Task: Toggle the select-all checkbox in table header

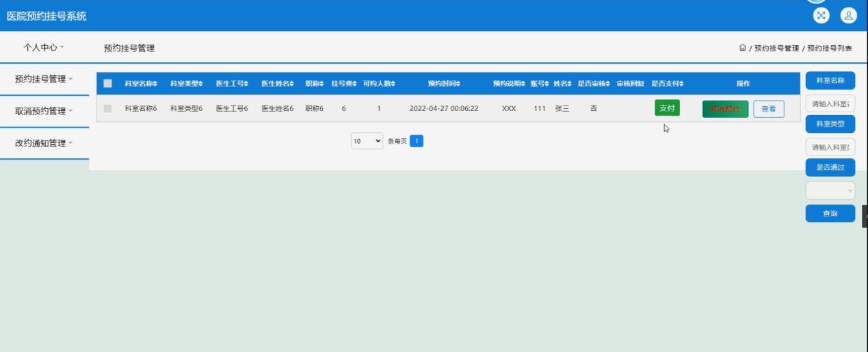Action: (x=107, y=84)
